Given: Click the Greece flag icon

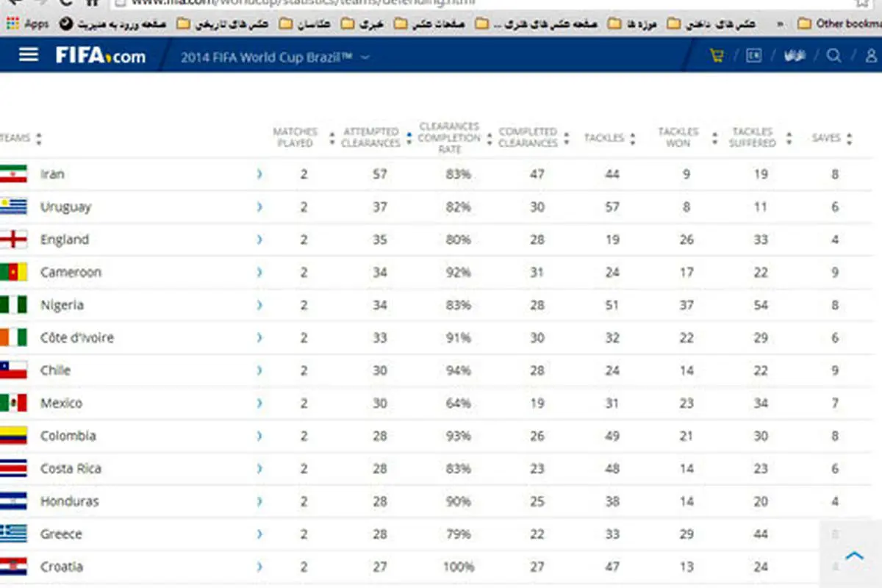Looking at the screenshot, I should 13,534.
